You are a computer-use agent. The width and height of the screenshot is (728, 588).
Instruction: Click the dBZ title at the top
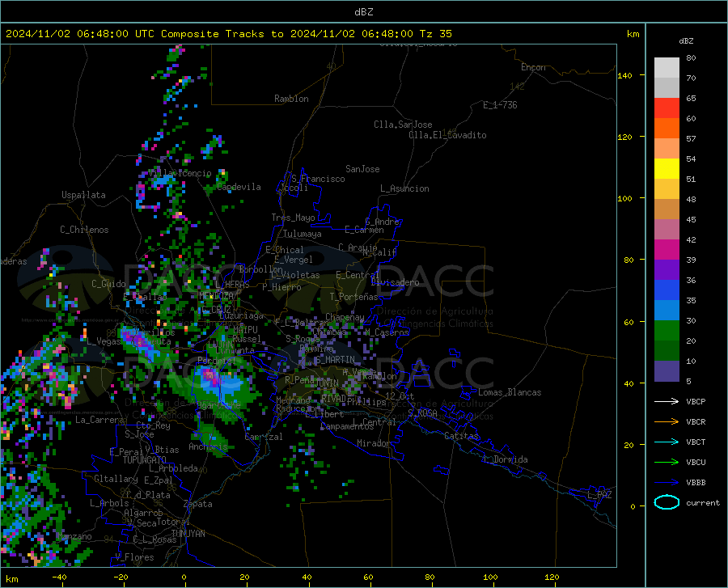pos(363,12)
